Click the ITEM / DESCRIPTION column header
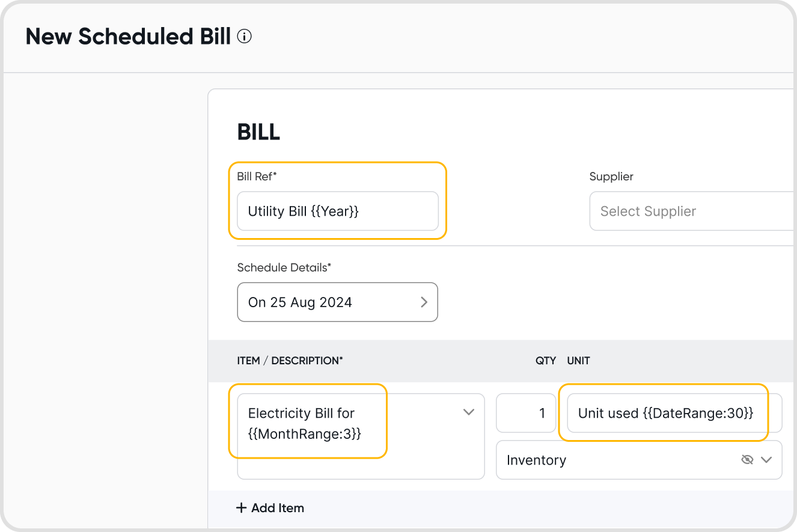This screenshot has height=532, width=797. [x=290, y=361]
